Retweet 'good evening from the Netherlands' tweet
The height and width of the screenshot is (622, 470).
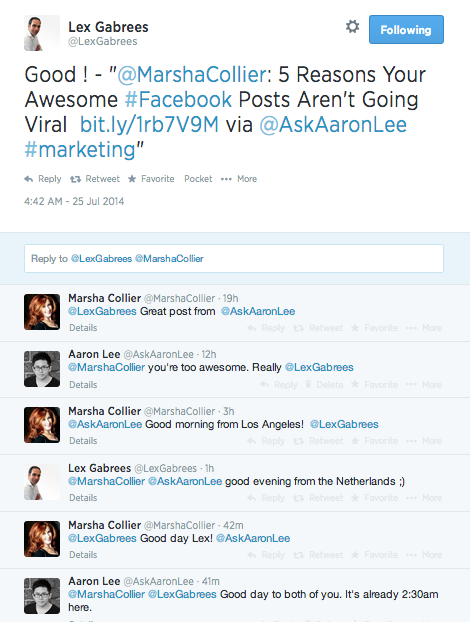(x=318, y=497)
